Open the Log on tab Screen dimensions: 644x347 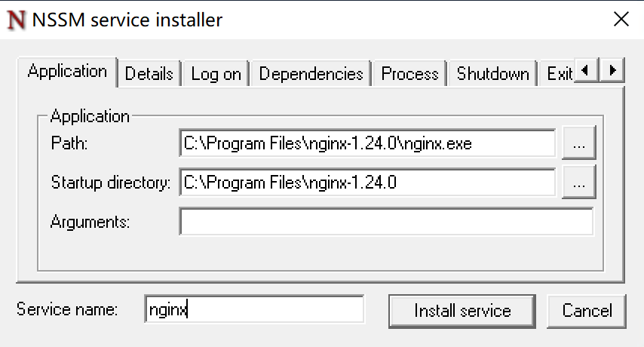point(216,74)
